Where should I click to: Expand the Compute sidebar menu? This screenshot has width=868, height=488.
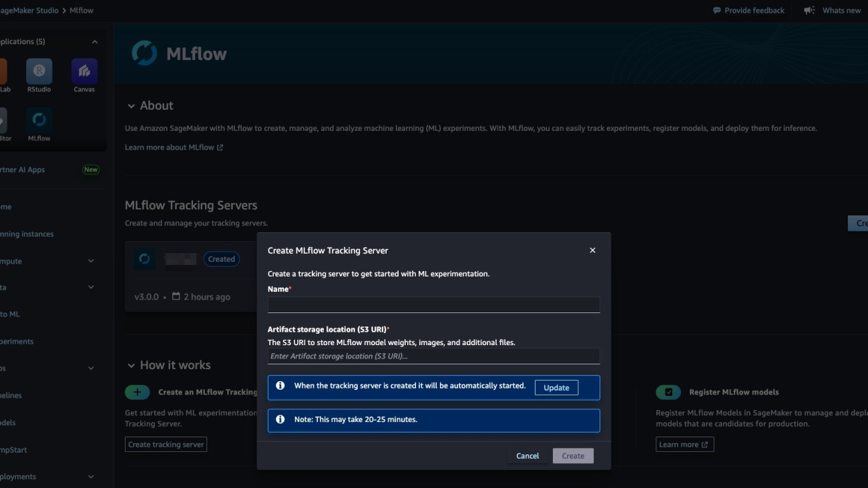coord(91,261)
